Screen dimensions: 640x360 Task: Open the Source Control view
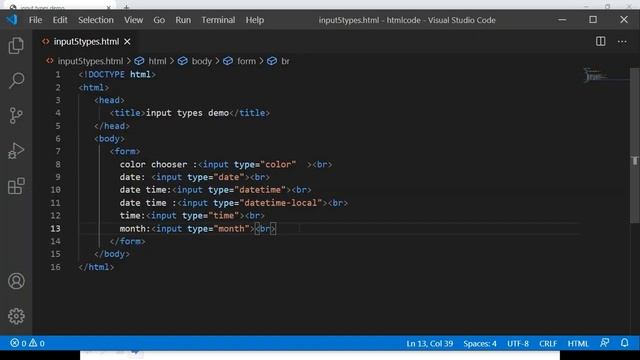tap(16, 116)
